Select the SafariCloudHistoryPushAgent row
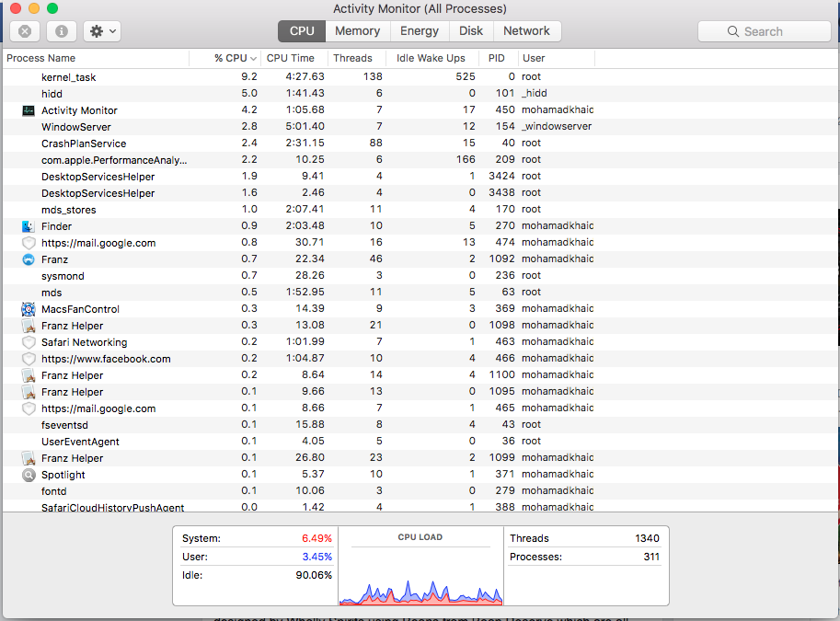This screenshot has width=840, height=621. click(x=420, y=507)
